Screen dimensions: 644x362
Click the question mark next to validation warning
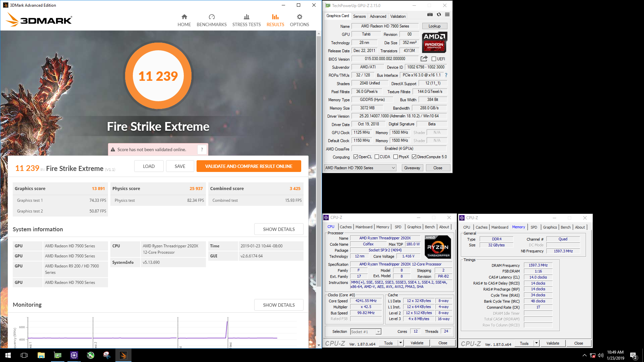click(x=202, y=149)
